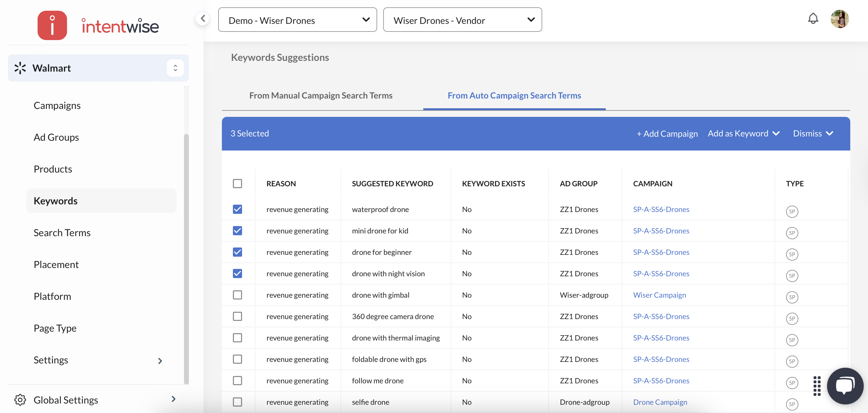868x413 pixels.
Task: Click SP type badge for waterproof drone
Action: pos(792,211)
